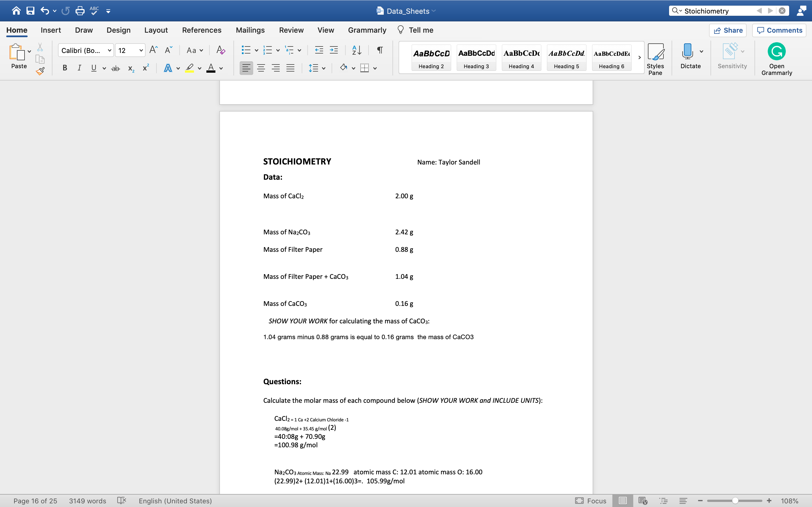Click the Dictate microphone icon
This screenshot has width=812, height=507.
click(687, 52)
